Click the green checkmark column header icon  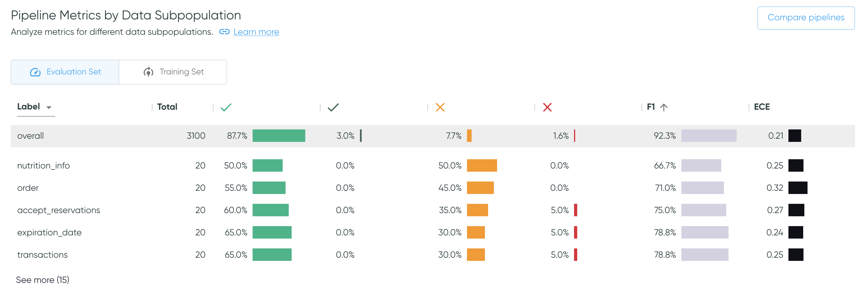(226, 107)
